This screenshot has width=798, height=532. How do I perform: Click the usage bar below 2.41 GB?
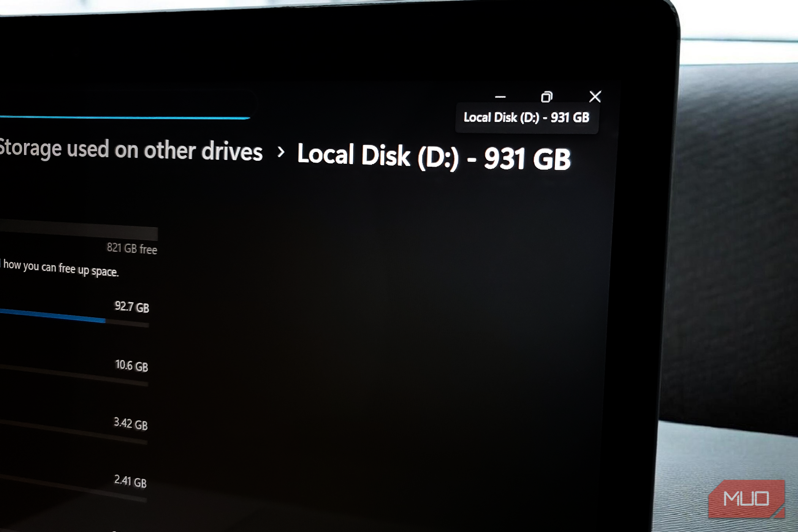[73, 488]
